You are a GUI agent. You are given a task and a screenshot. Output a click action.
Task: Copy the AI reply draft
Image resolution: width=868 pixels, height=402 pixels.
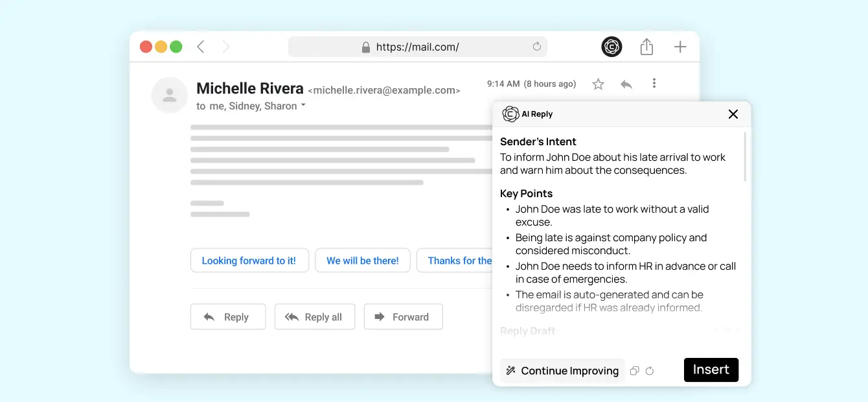click(x=635, y=371)
